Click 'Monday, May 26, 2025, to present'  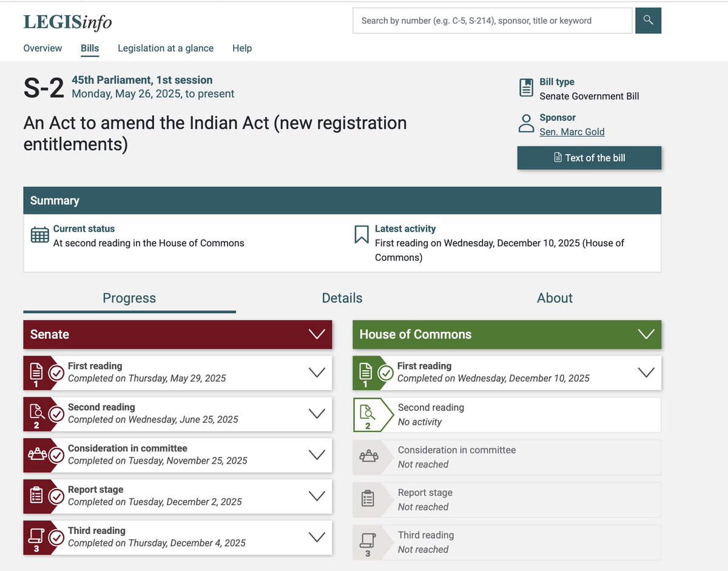153,94
